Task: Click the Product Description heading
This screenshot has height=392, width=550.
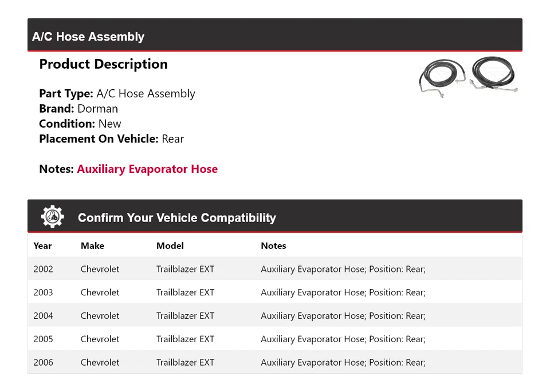Action: click(103, 64)
